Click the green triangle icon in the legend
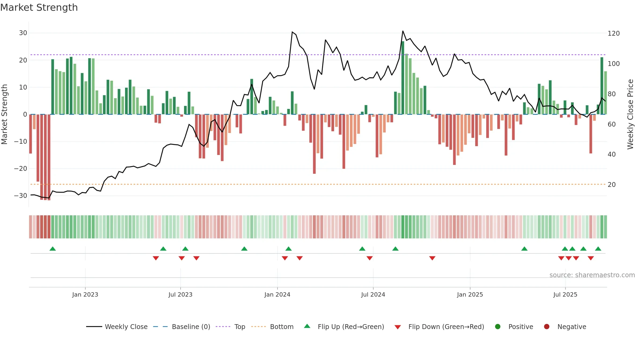 point(307,326)
